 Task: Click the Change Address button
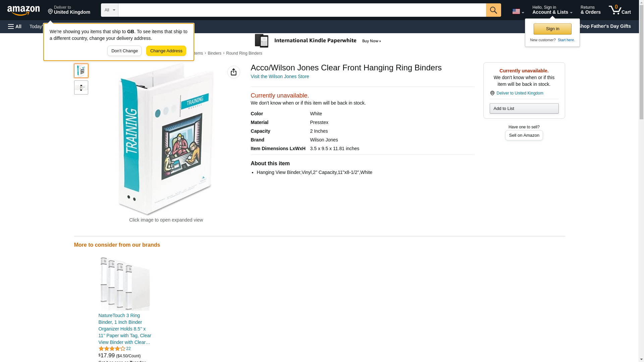coord(166,51)
